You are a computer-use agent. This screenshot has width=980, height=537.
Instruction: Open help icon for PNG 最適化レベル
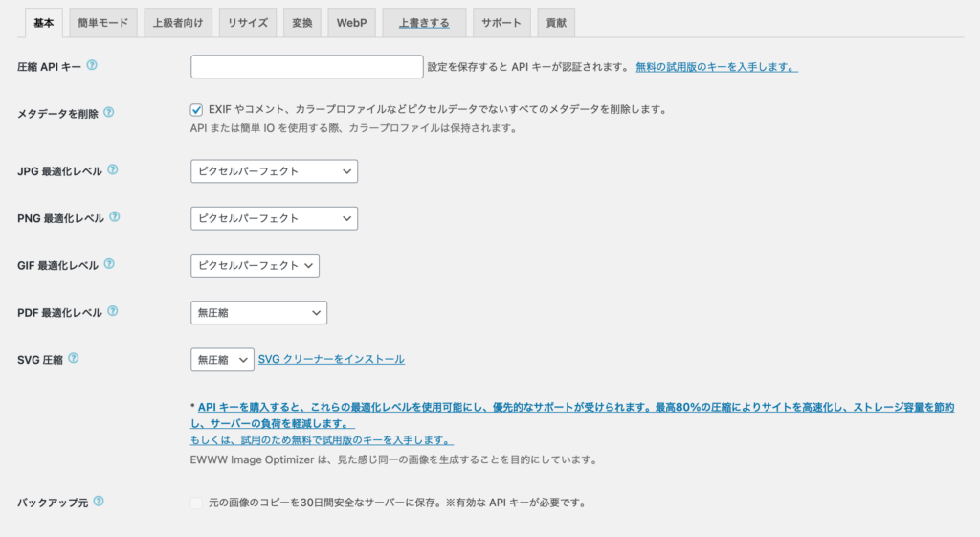coord(115,217)
